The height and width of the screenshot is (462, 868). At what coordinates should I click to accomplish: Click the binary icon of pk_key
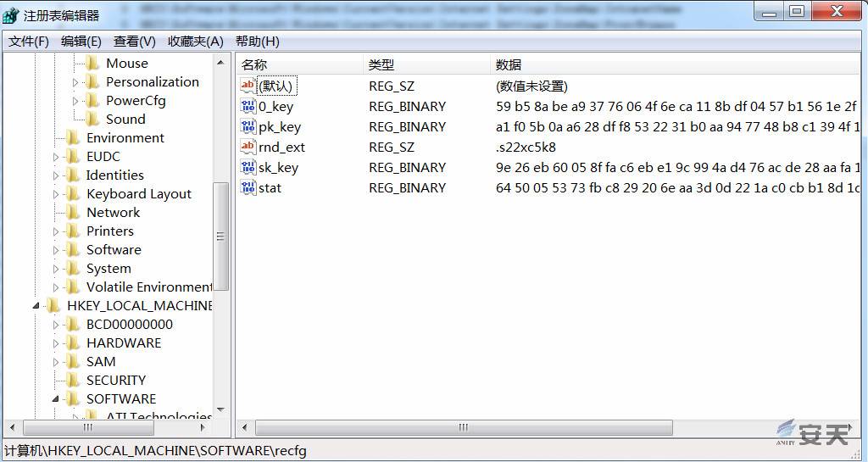tap(248, 126)
